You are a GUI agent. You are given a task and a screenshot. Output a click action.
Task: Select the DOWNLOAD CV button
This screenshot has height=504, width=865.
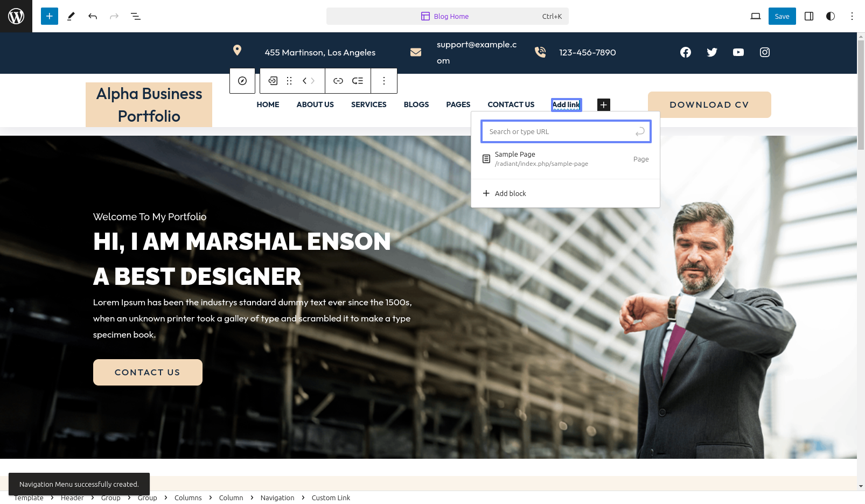click(x=709, y=104)
